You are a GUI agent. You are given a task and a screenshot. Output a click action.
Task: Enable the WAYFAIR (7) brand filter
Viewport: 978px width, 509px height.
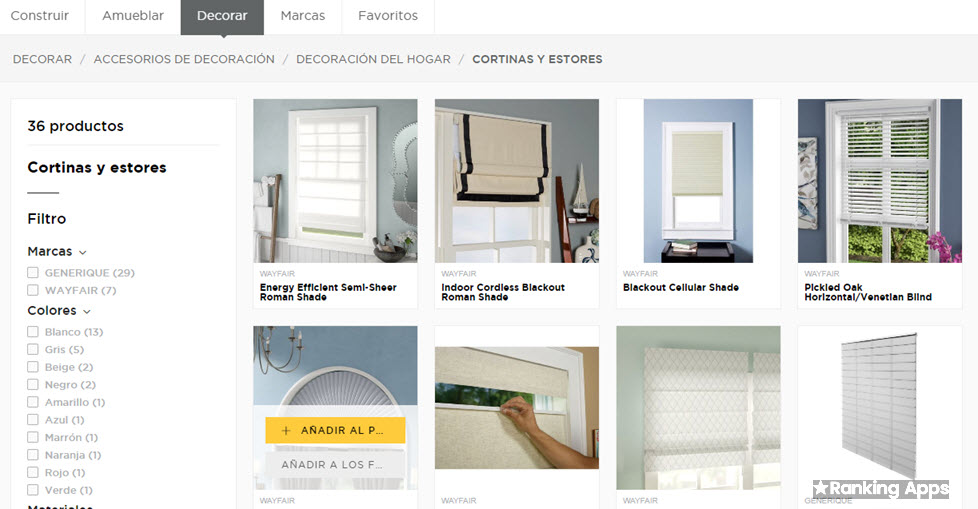pyautogui.click(x=33, y=290)
